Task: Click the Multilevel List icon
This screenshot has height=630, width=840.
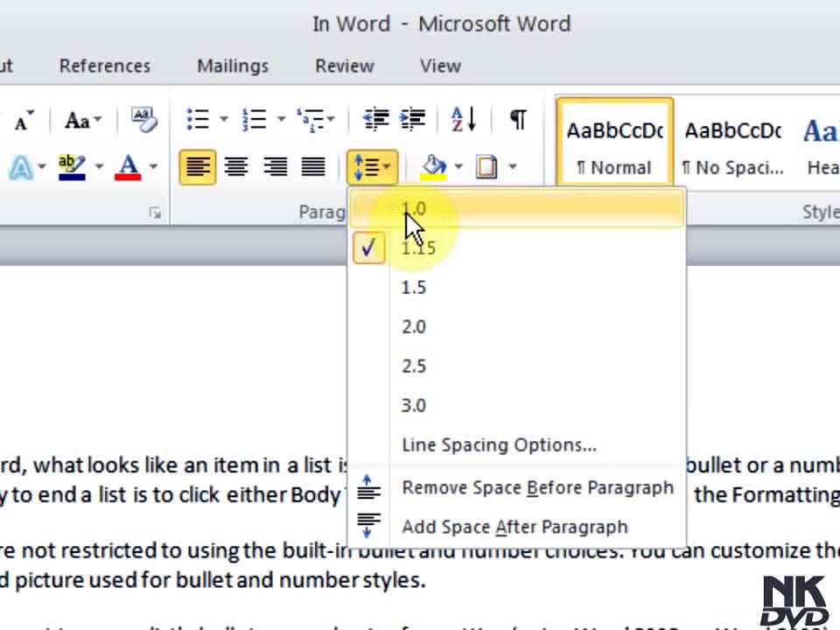Action: pos(310,120)
